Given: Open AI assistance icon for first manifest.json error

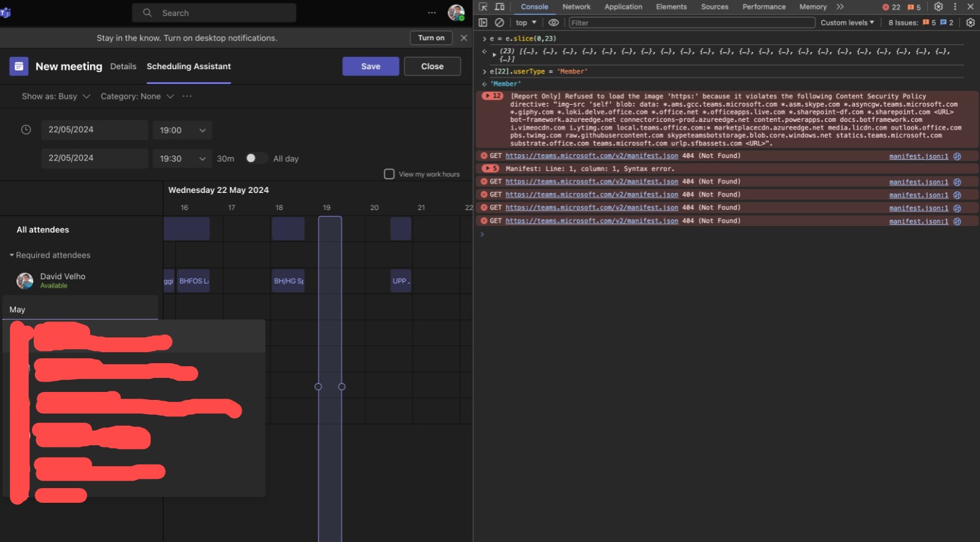Looking at the screenshot, I should (x=957, y=156).
